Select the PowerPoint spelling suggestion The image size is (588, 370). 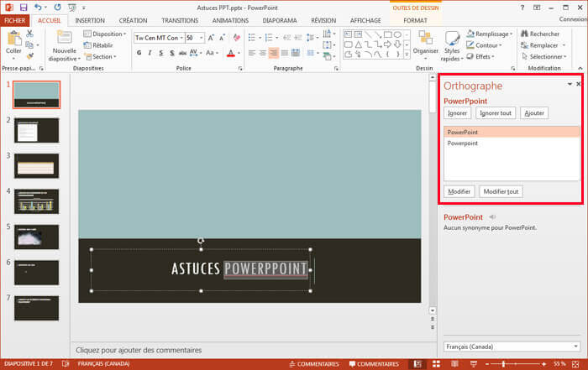click(x=512, y=132)
